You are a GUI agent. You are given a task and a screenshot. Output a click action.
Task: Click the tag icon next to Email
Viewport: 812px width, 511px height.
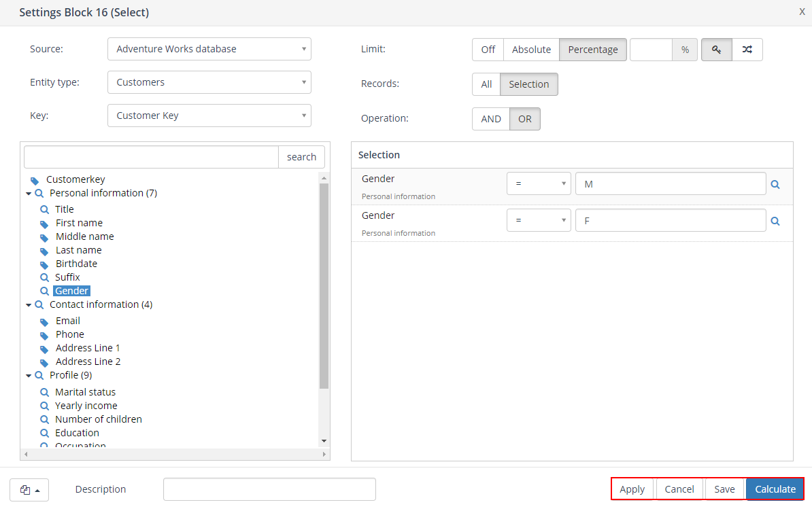44,321
